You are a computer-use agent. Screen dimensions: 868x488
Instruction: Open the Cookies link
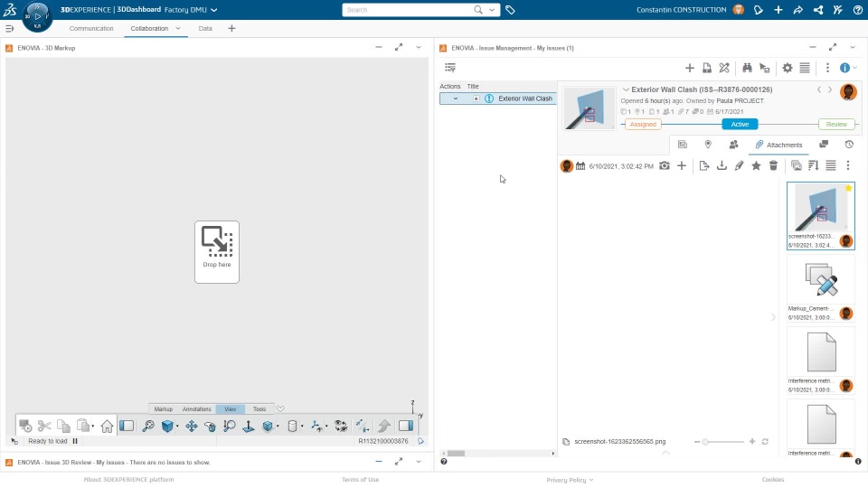tap(773, 480)
